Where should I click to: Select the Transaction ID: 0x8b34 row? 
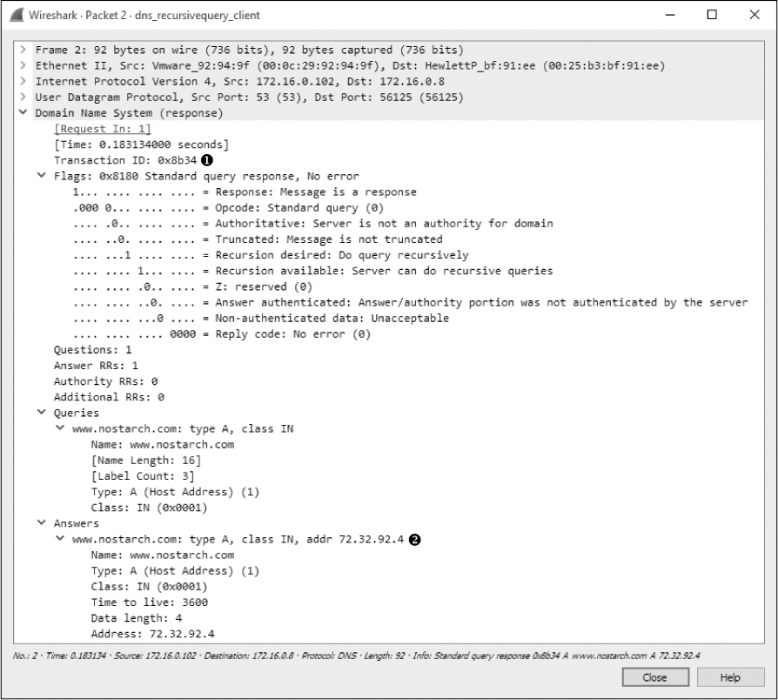[125, 160]
